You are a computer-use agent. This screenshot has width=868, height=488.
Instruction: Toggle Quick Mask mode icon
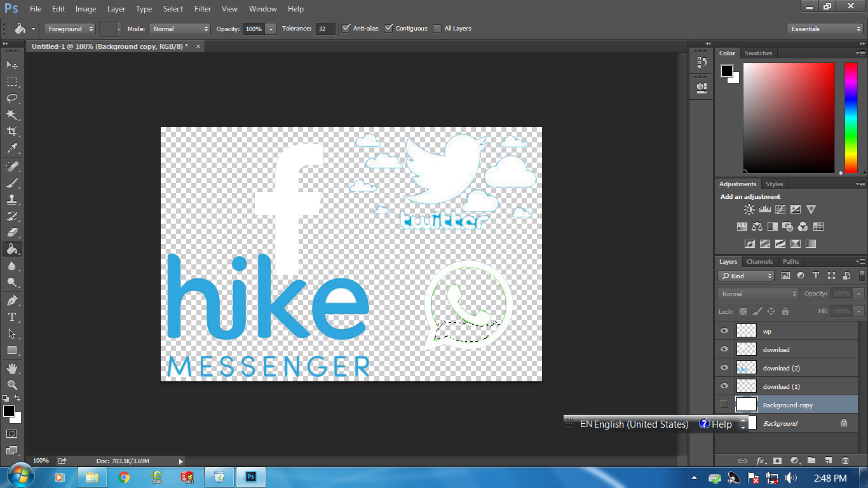click(12, 433)
